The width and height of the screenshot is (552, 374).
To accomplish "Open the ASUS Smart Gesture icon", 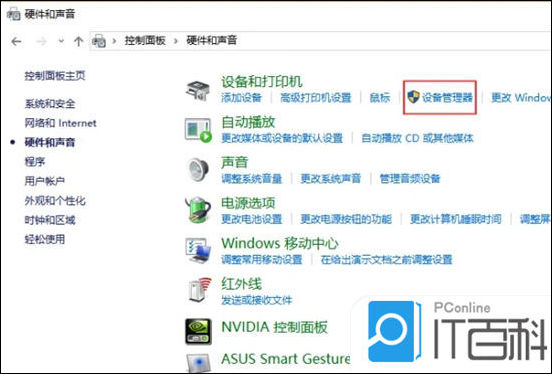I will tap(198, 363).
